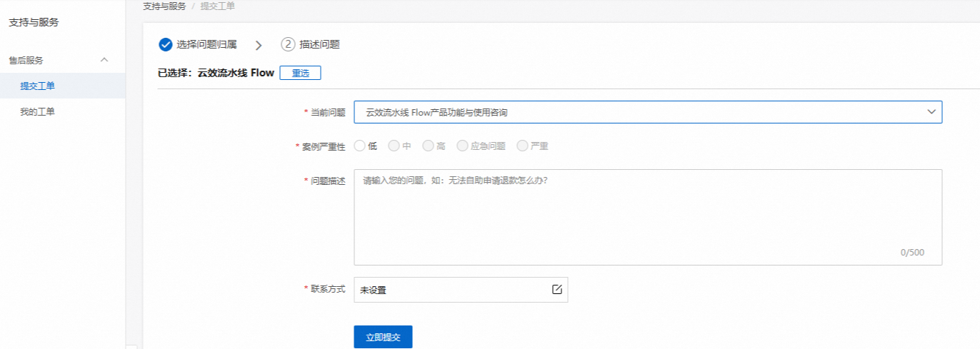Click 支持与服务 breadcrumb link
980x349 pixels.
(x=164, y=6)
